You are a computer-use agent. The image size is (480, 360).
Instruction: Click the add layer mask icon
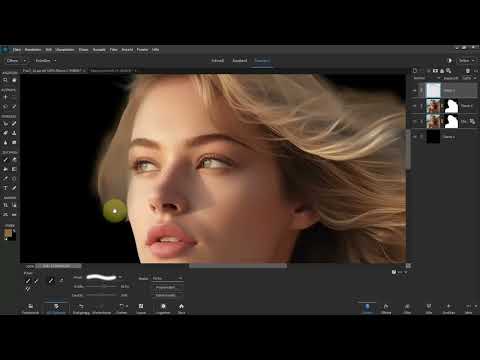[x=435, y=71]
